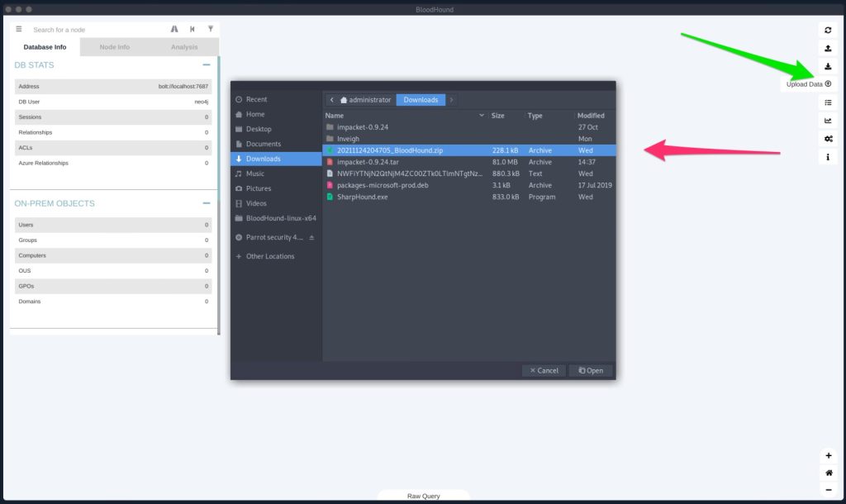Click the Back step icon in the search bar
This screenshot has width=846, height=504.
(x=192, y=29)
